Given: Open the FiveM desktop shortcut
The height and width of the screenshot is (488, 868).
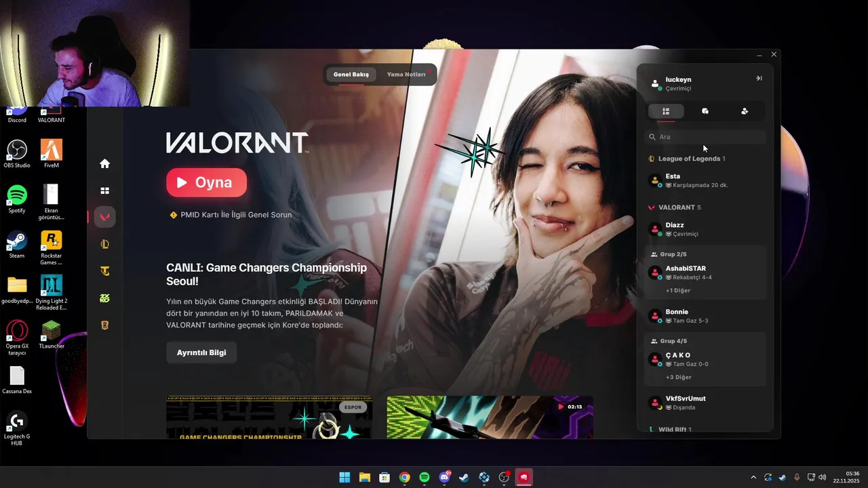Looking at the screenshot, I should tap(52, 153).
